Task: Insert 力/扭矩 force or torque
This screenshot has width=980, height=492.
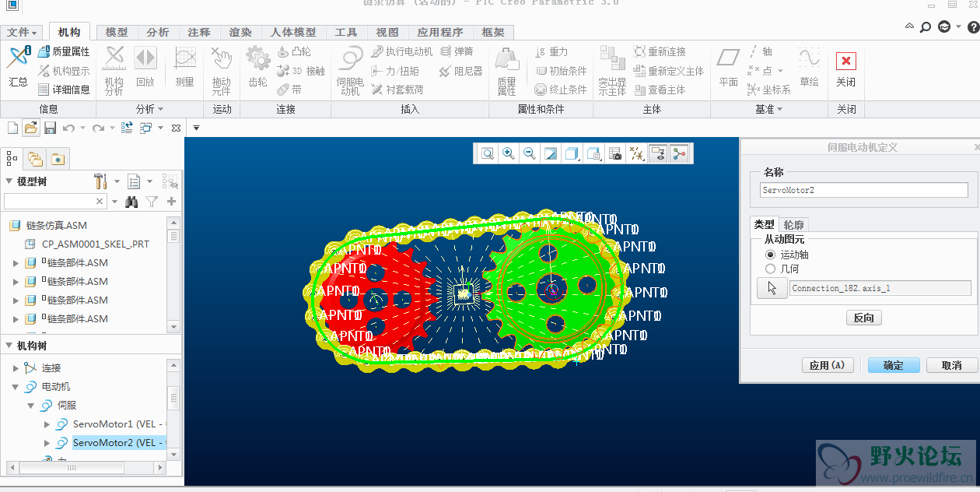Action: click(395, 71)
